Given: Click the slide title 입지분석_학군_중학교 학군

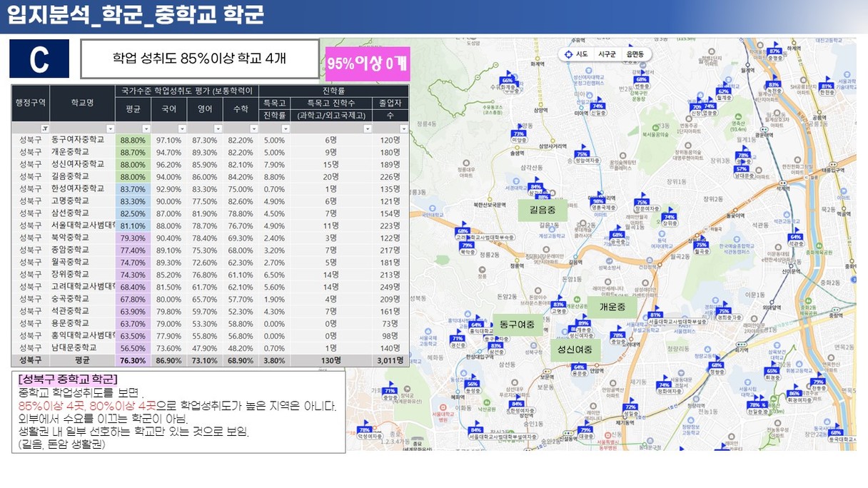Looking at the screenshot, I should pos(136,14).
